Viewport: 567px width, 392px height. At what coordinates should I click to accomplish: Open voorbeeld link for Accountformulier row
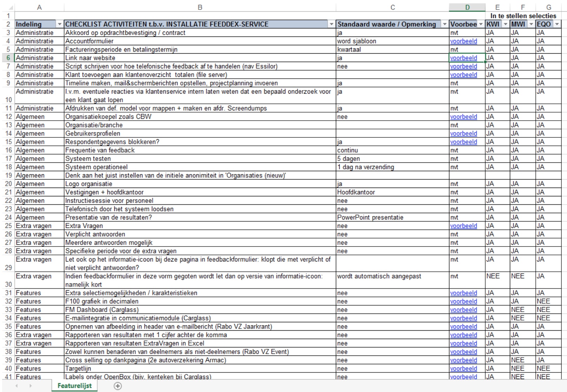pyautogui.click(x=463, y=41)
